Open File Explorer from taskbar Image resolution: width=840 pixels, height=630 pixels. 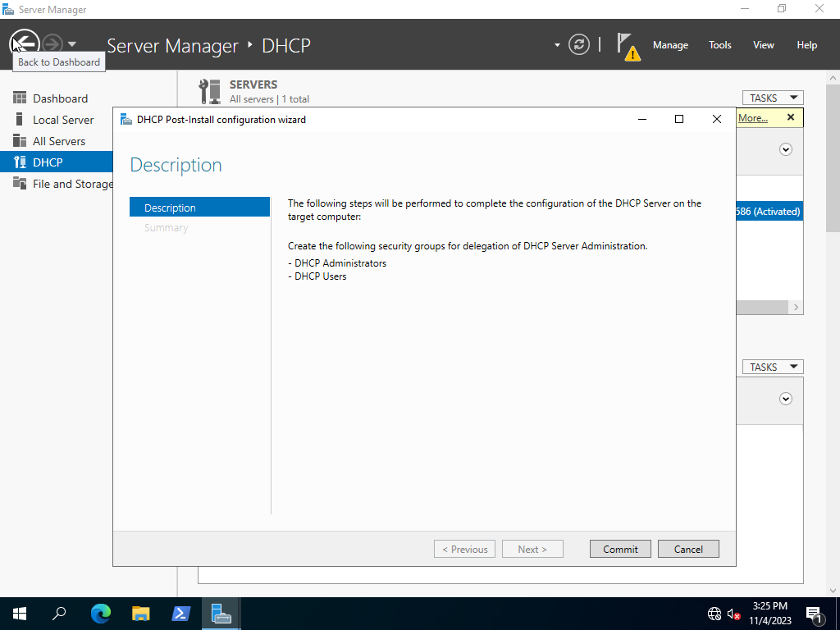[x=141, y=614]
